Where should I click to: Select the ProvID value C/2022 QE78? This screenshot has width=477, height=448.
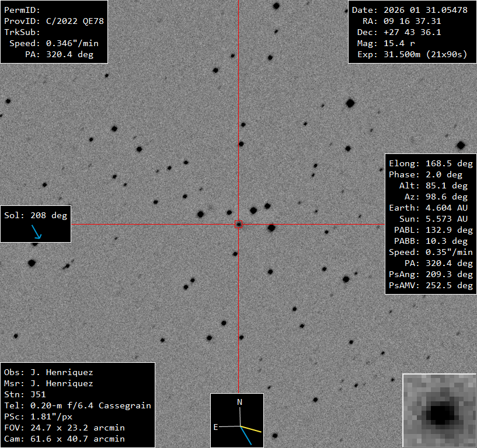[75, 22]
